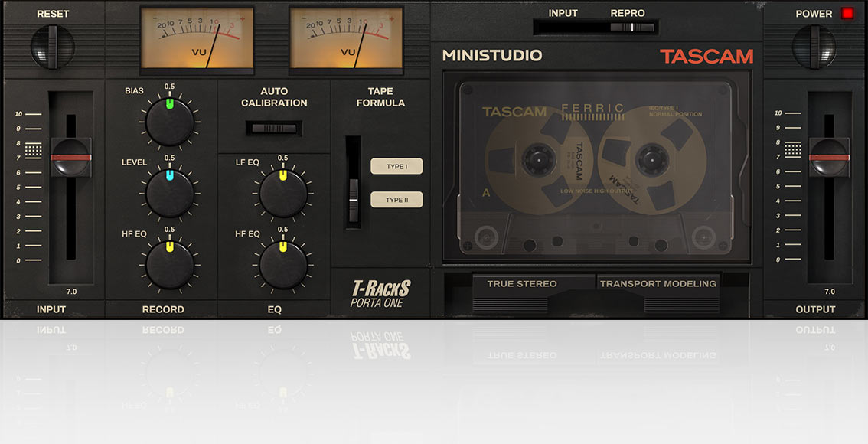The width and height of the screenshot is (868, 444).
Task: Click the TAPE FORMULA label
Action: pyautogui.click(x=380, y=97)
